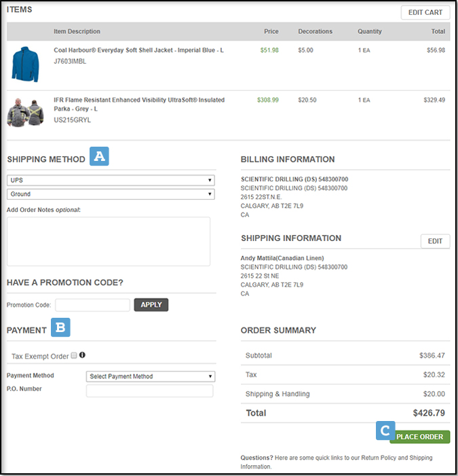Expand the UPS shipping carrier dropdown
This screenshot has width=458, height=476.
tap(111, 181)
